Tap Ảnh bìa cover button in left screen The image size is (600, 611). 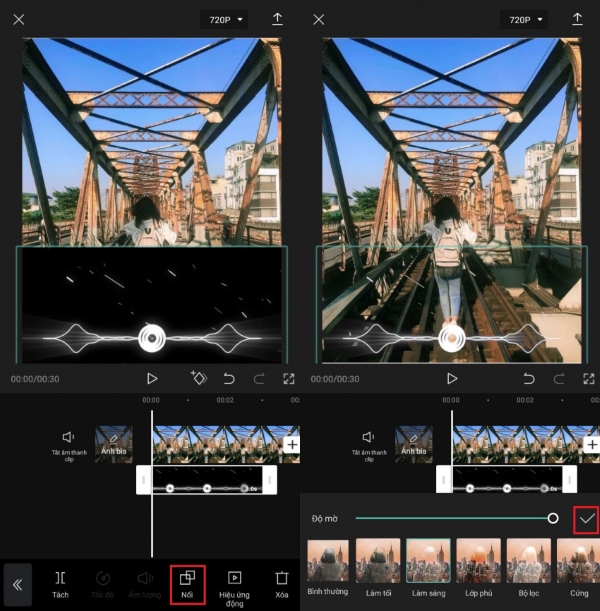[x=113, y=444]
